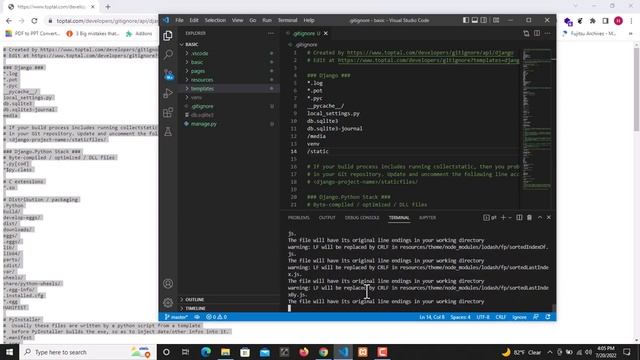Click the feedback icon in status bar
Viewport: 640px width, 360px height.
coord(536,317)
